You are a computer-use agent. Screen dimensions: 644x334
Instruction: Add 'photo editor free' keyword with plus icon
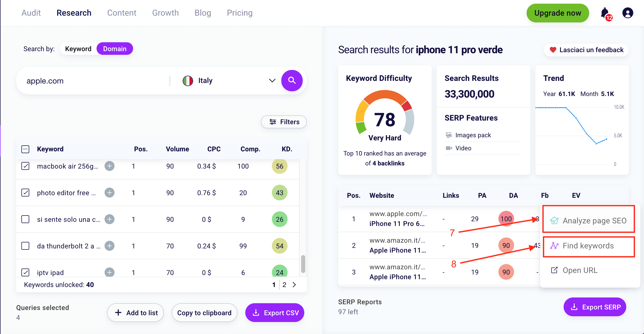click(x=110, y=193)
